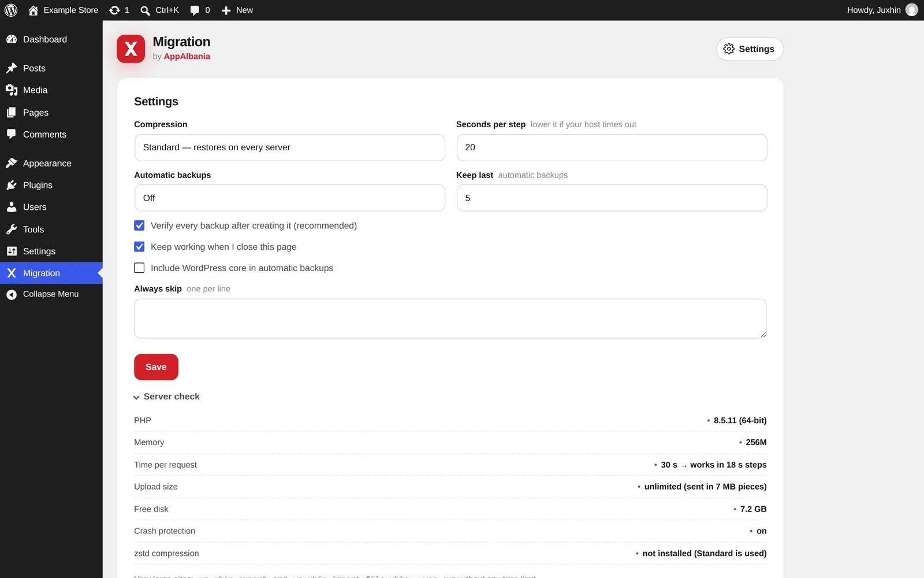This screenshot has height=578, width=924.
Task: Click the Seconds per step field
Action: (612, 147)
